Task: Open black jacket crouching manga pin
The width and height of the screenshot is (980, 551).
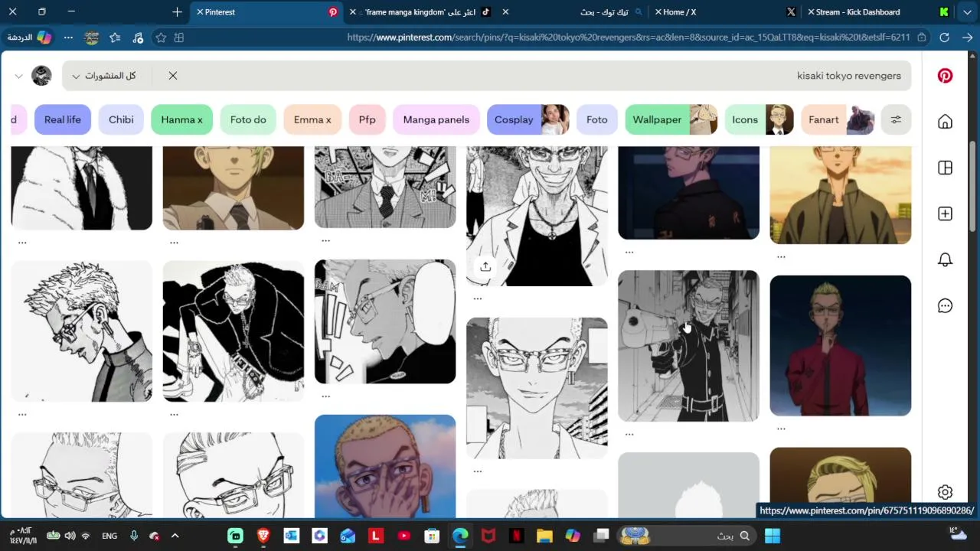Action: click(234, 331)
